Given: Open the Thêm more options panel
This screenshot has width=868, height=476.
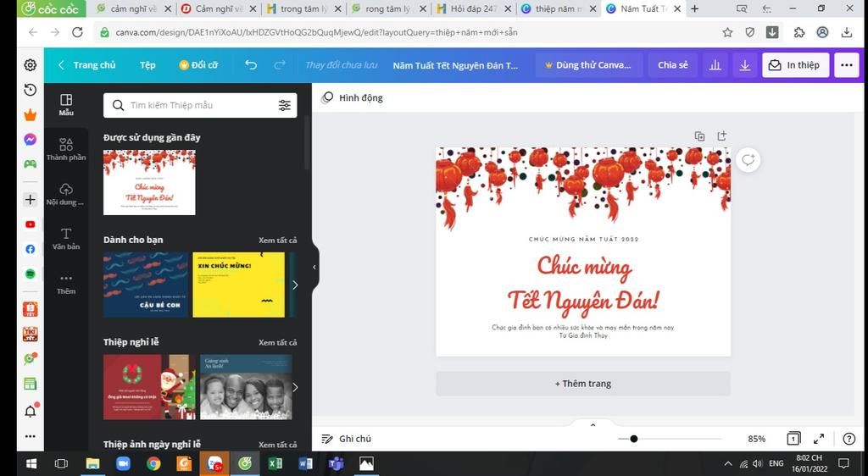Looking at the screenshot, I should coord(66,284).
